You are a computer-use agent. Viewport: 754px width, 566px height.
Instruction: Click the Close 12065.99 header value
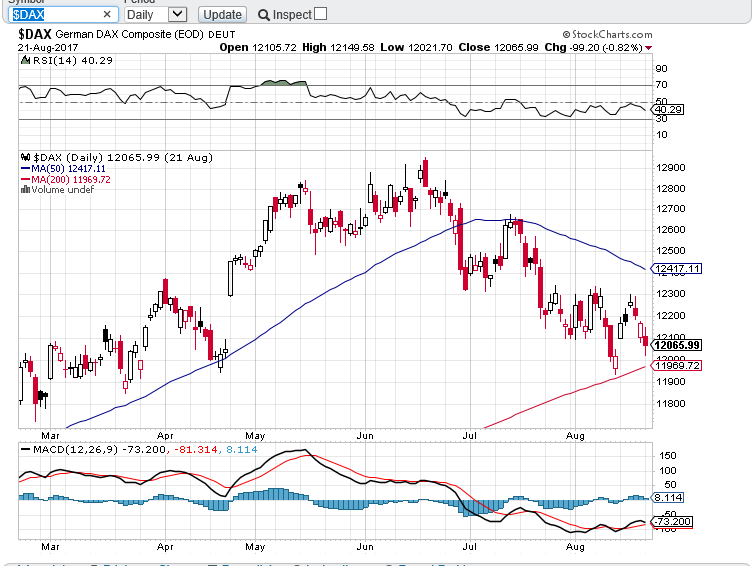pos(498,47)
